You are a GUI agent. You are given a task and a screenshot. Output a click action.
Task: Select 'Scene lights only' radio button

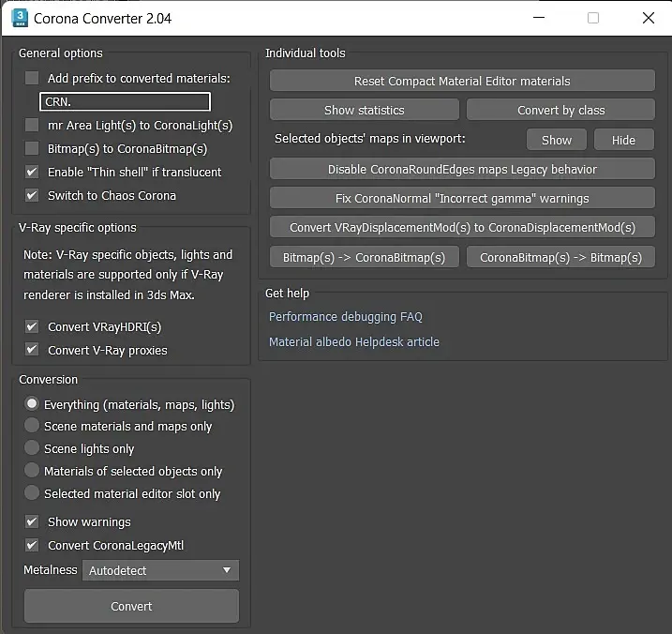(33, 448)
